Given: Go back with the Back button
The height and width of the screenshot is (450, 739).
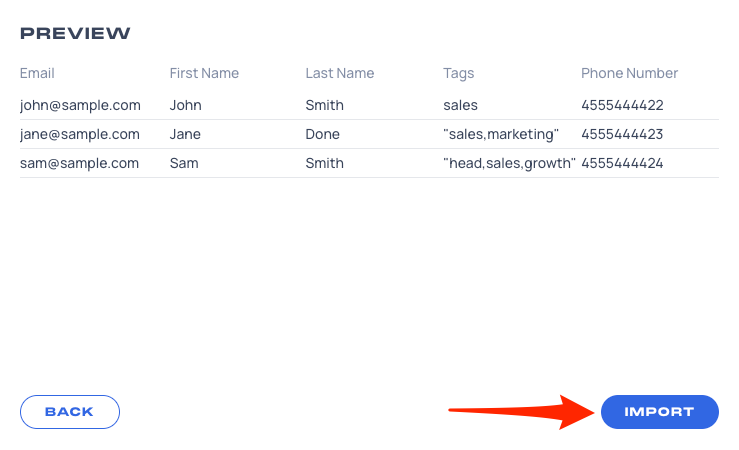Looking at the screenshot, I should click(x=70, y=412).
